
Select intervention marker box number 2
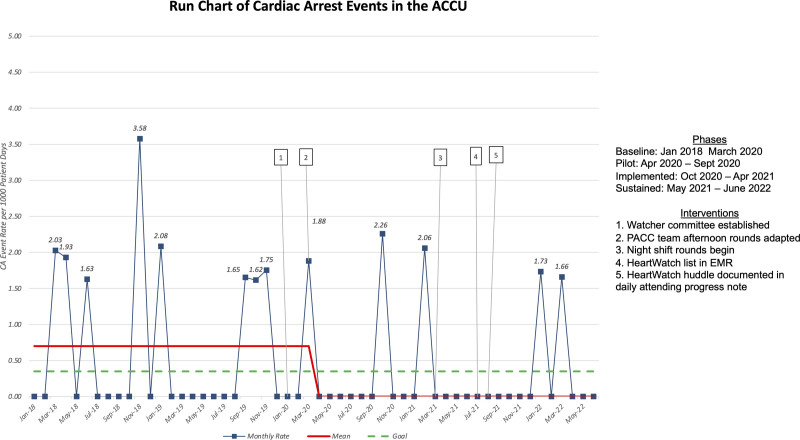coord(306,156)
